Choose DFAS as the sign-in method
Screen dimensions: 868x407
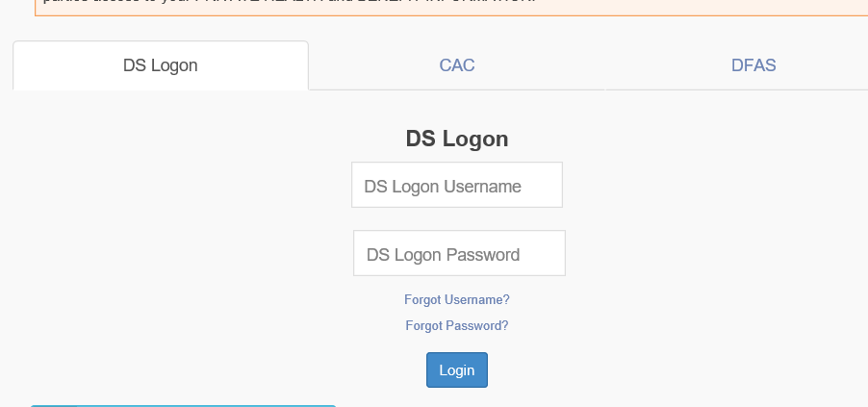(753, 66)
